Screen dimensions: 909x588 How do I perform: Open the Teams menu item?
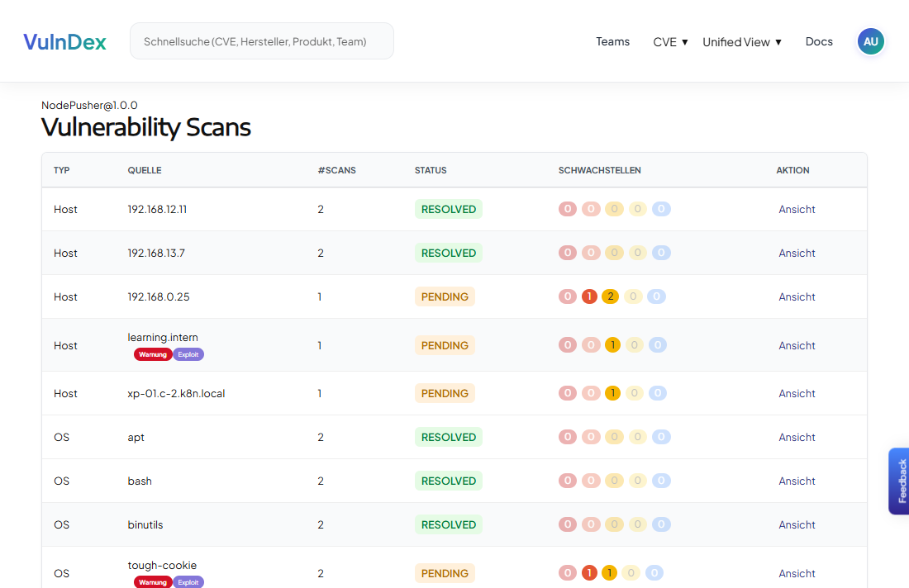(x=612, y=41)
